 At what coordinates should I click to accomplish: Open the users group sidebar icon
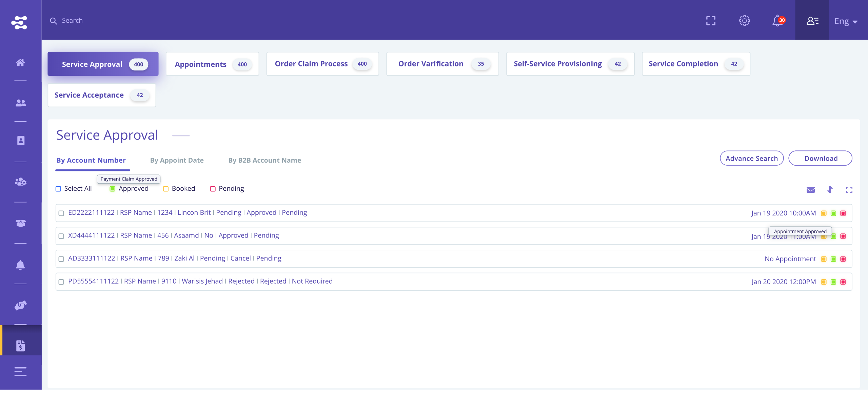point(21,103)
